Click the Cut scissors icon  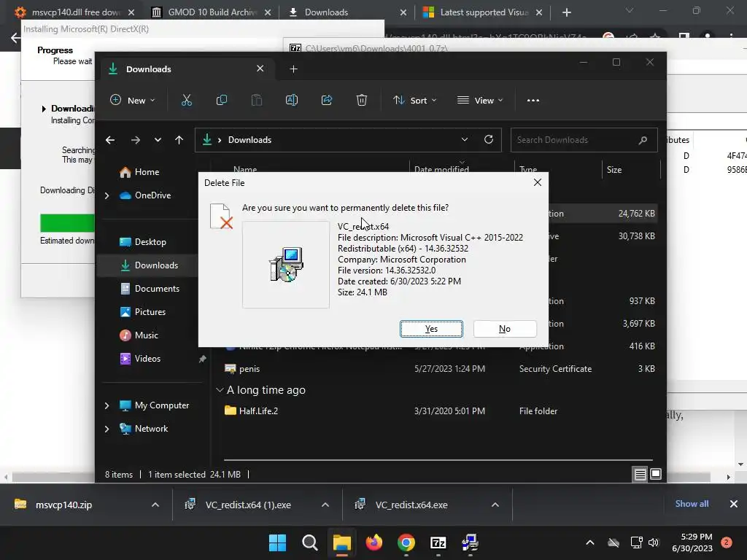pos(186,101)
